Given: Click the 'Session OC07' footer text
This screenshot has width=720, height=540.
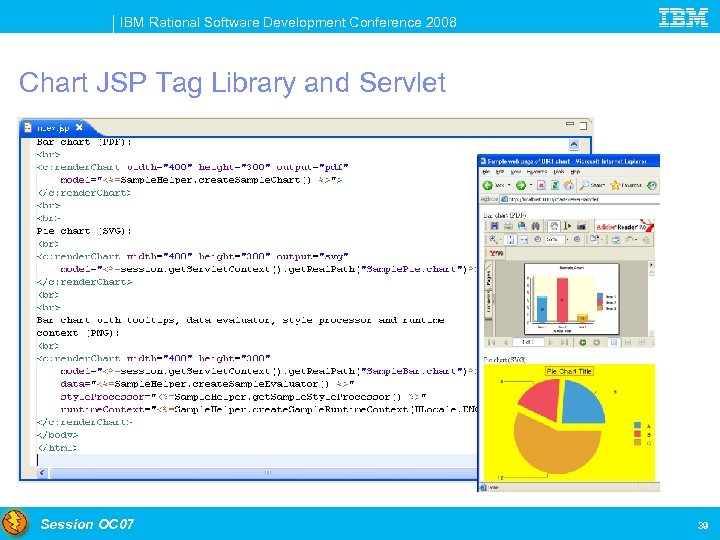Looking at the screenshot, I should click(87, 524).
